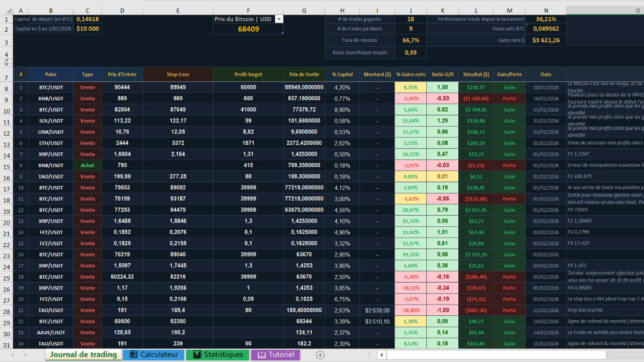The height and width of the screenshot is (362, 644).
Task: Click the Taux de réussite value 66,7%
Action: coord(411,40)
